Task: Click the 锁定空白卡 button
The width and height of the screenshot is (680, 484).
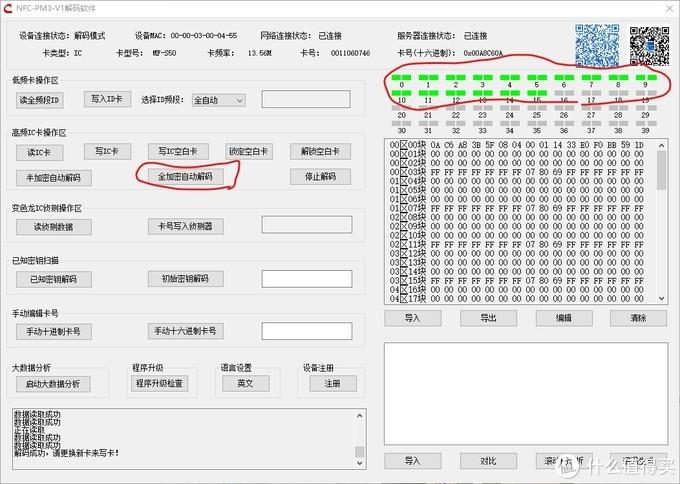Action: click(x=248, y=152)
